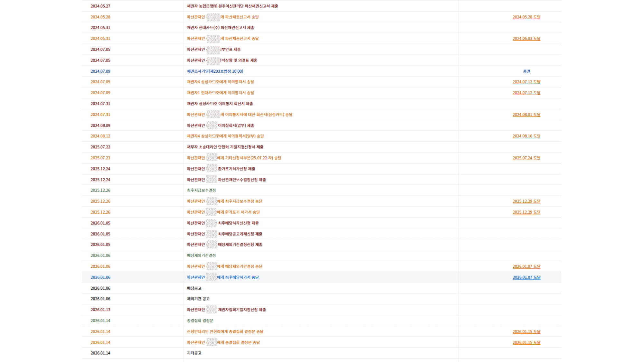Image resolution: width=644 pixels, height=362 pixels.
Task: Select the '기타신청서부본(25.07.22.자) 송달' entry
Action: click(x=234, y=158)
